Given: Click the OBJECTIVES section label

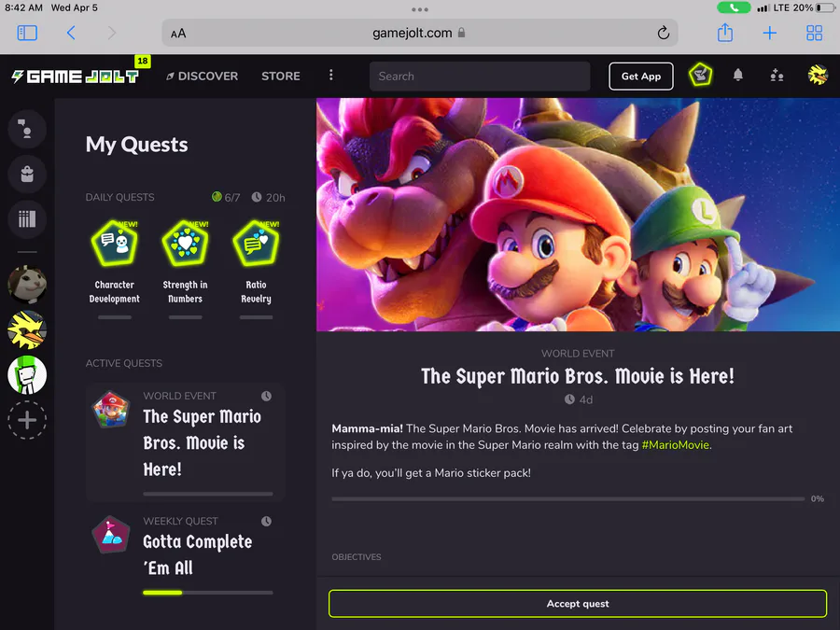Looking at the screenshot, I should (357, 557).
